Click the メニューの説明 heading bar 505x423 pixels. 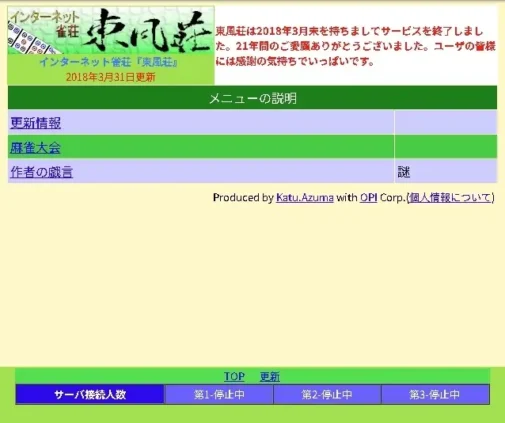252,98
